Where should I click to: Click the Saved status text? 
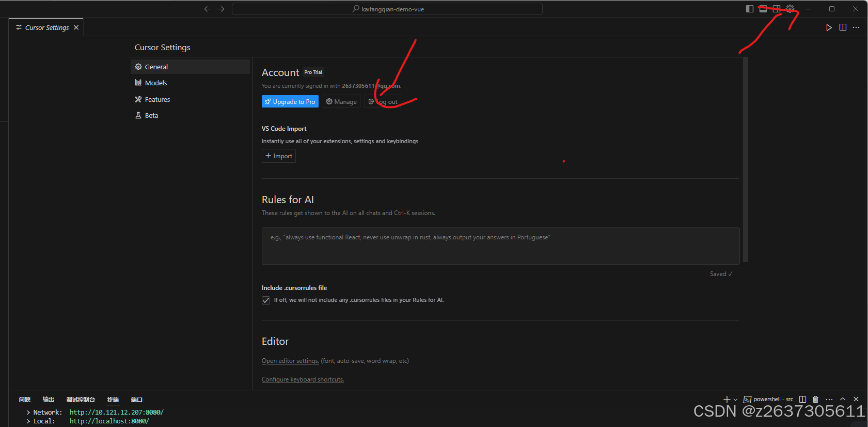[x=721, y=274]
